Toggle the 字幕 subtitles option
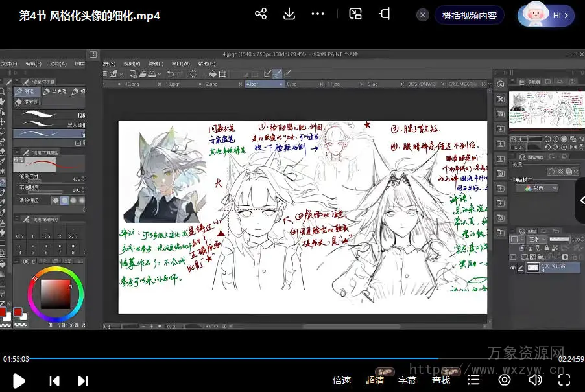The width and height of the screenshot is (585, 392). click(x=407, y=380)
